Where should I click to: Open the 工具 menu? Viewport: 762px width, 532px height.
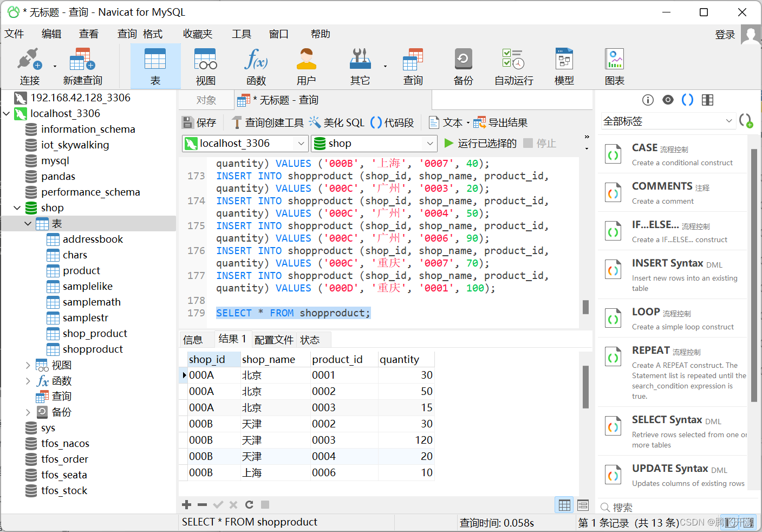pyautogui.click(x=242, y=34)
